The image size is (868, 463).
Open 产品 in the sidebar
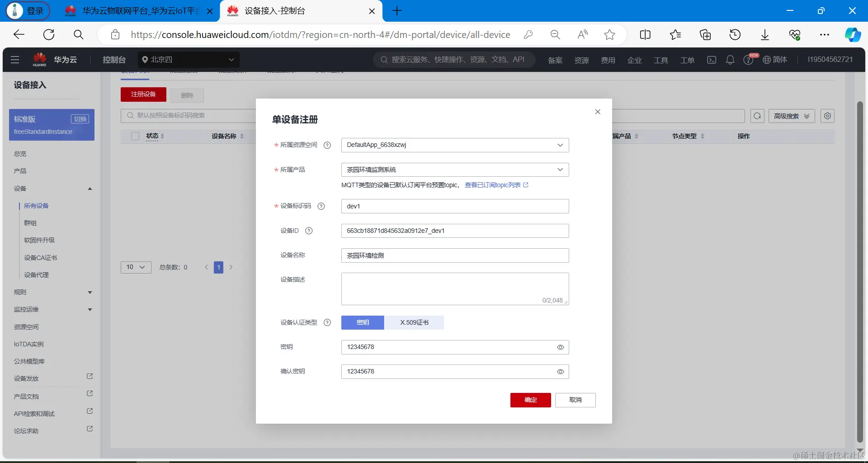pyautogui.click(x=20, y=171)
